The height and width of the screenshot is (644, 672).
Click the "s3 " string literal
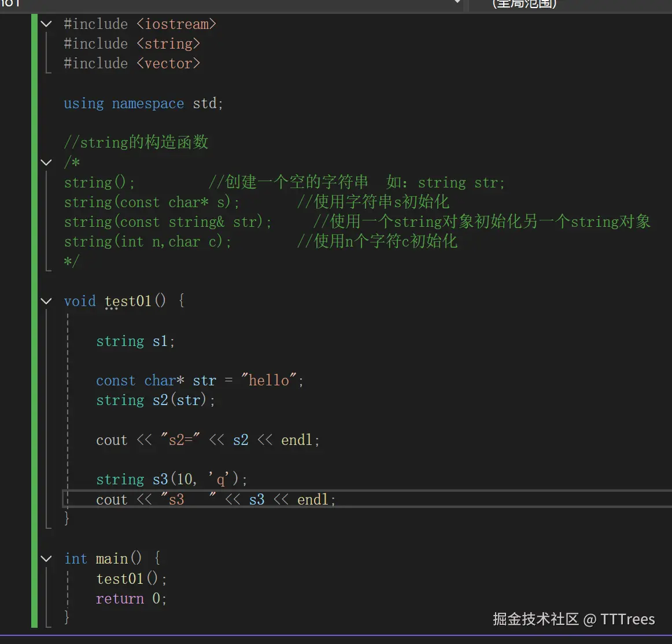point(189,499)
